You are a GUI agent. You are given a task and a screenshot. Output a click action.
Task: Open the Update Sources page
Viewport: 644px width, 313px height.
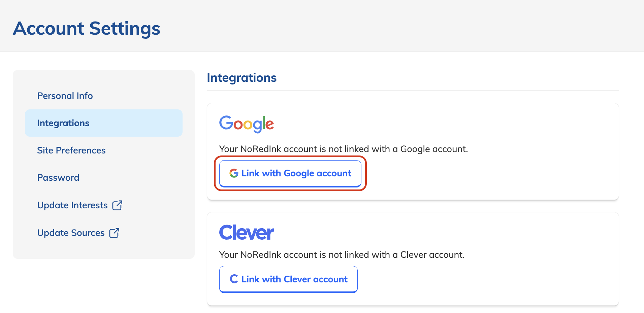click(x=70, y=233)
